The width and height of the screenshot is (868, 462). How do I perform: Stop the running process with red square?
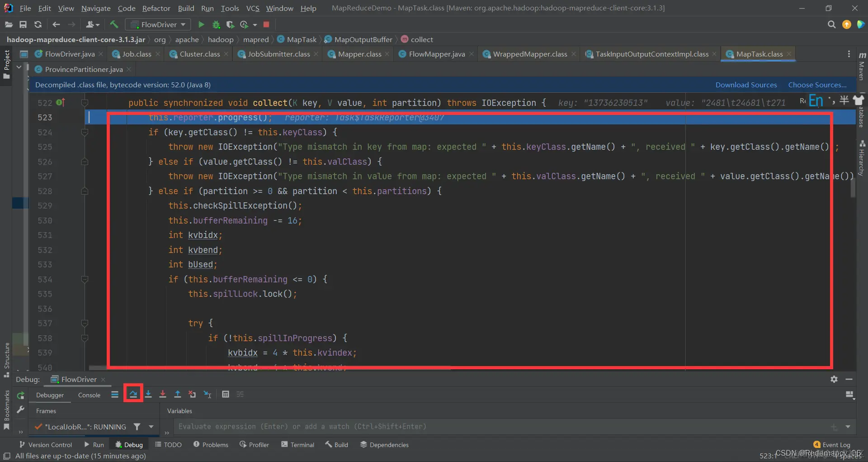266,24
